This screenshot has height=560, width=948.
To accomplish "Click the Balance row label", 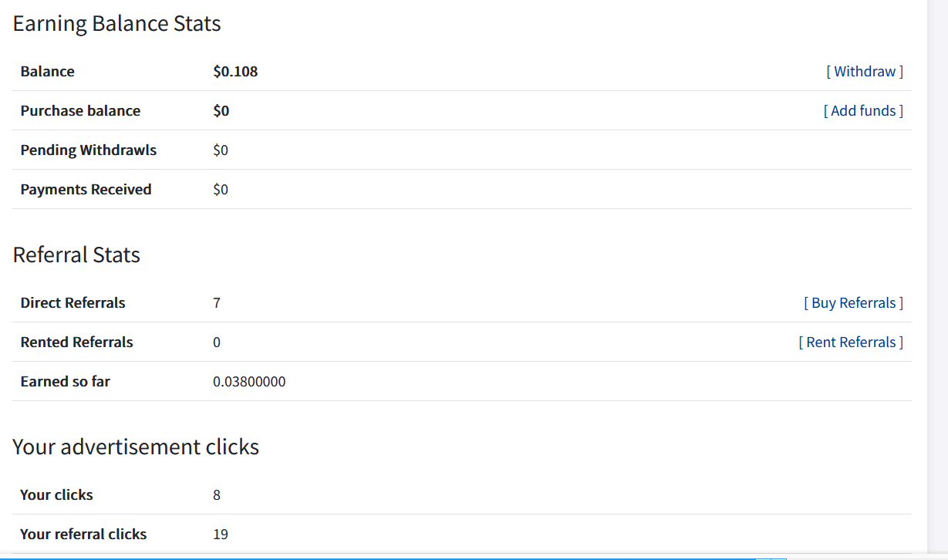I will point(47,72).
